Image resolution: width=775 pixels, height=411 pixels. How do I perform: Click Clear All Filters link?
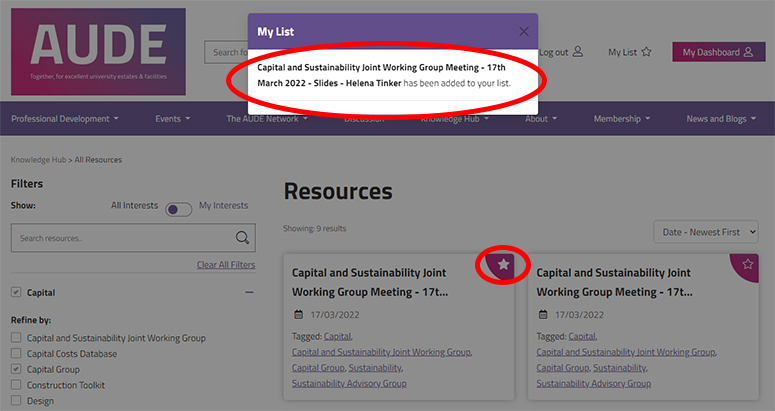tap(225, 265)
